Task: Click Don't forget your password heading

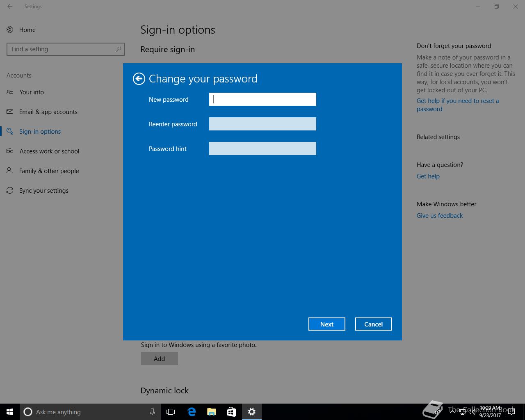Action: [x=454, y=46]
